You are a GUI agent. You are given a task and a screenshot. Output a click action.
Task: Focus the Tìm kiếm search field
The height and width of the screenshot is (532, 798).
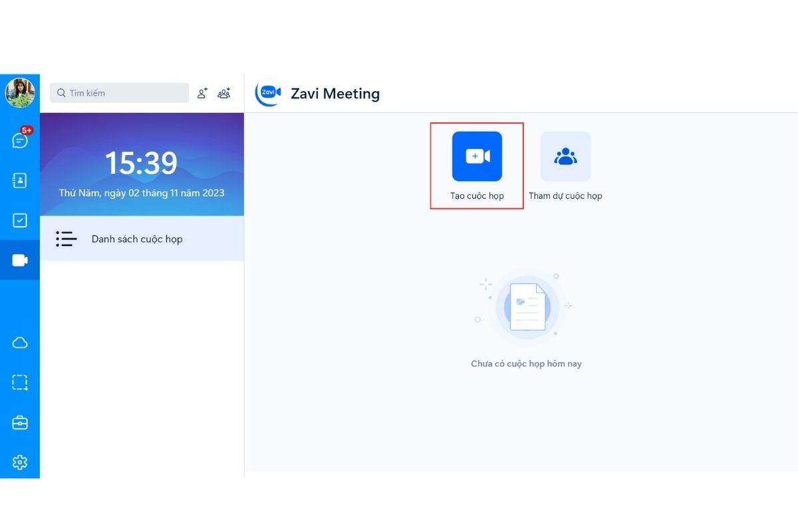coord(120,93)
